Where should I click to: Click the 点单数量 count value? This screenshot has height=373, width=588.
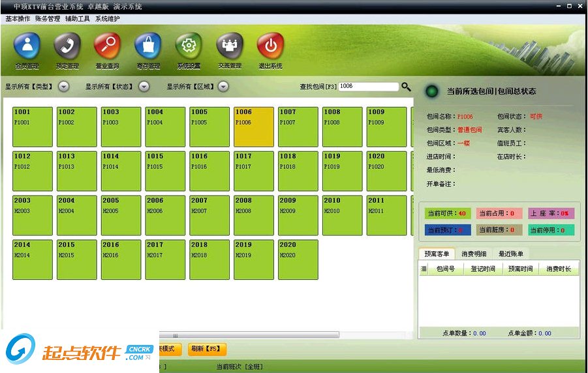coord(480,333)
